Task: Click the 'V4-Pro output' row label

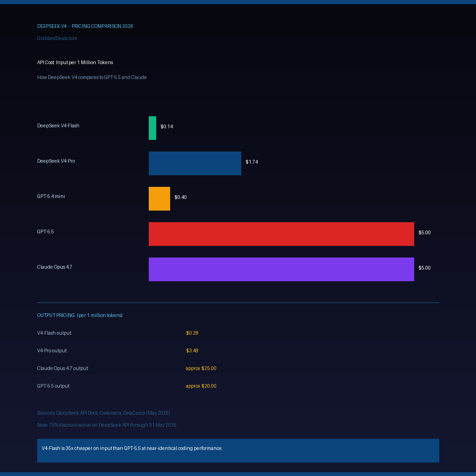Action: 52,350
